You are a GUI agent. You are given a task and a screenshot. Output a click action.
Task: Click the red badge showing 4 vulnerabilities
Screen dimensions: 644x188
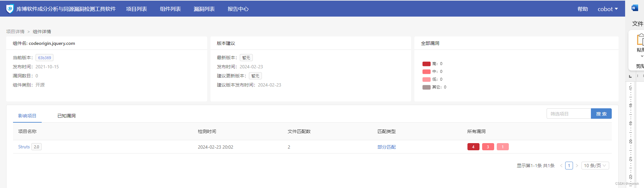pos(473,147)
